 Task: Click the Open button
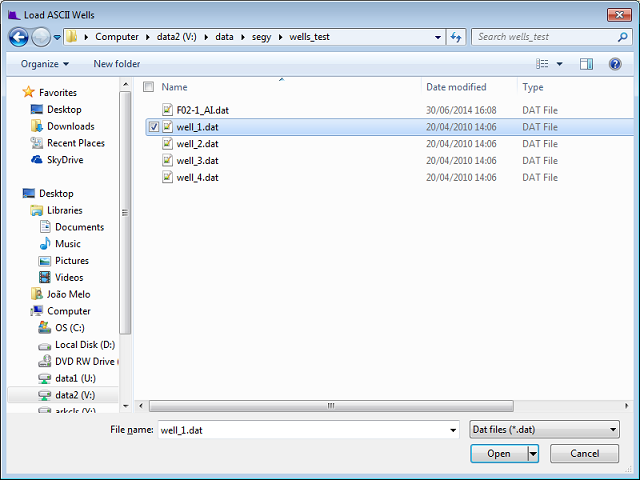click(x=499, y=453)
